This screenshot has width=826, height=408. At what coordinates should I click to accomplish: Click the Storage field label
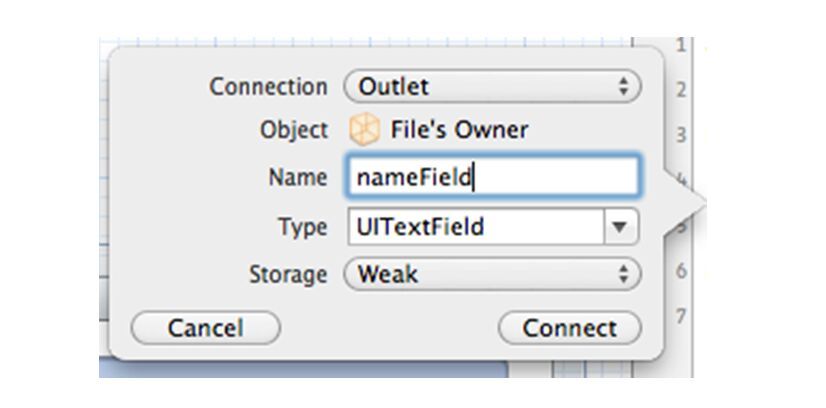click(x=288, y=275)
